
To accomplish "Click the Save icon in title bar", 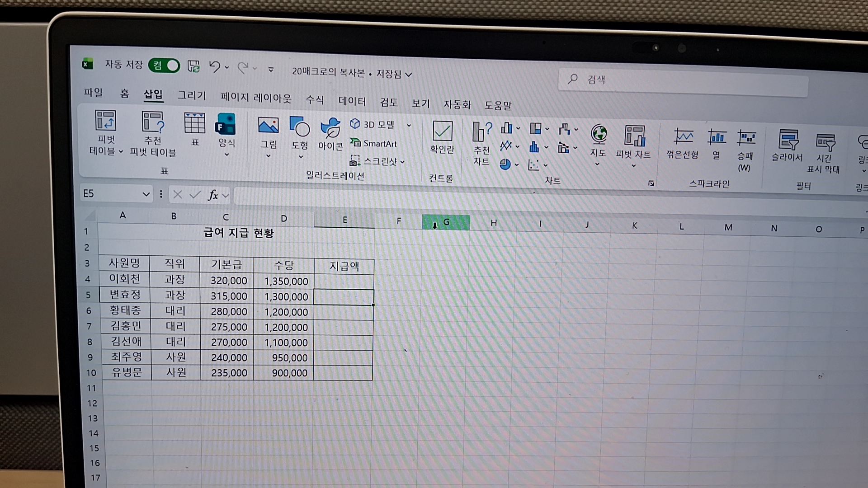I will [194, 66].
